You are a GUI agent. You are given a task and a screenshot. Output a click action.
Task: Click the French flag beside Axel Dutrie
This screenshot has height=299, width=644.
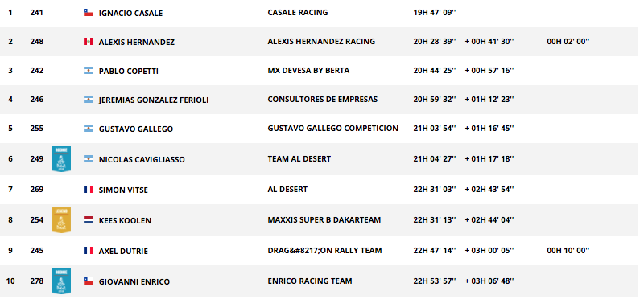pyautogui.click(x=89, y=250)
